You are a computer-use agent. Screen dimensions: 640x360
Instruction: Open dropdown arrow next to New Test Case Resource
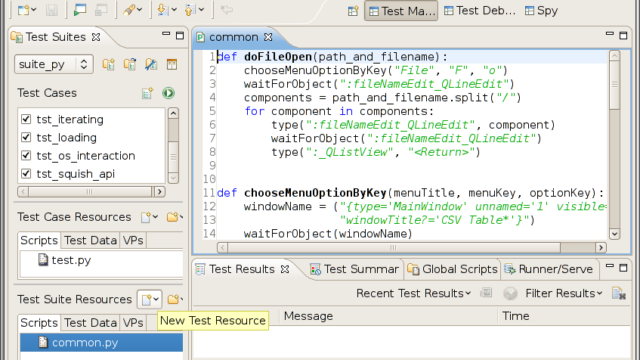[155, 217]
